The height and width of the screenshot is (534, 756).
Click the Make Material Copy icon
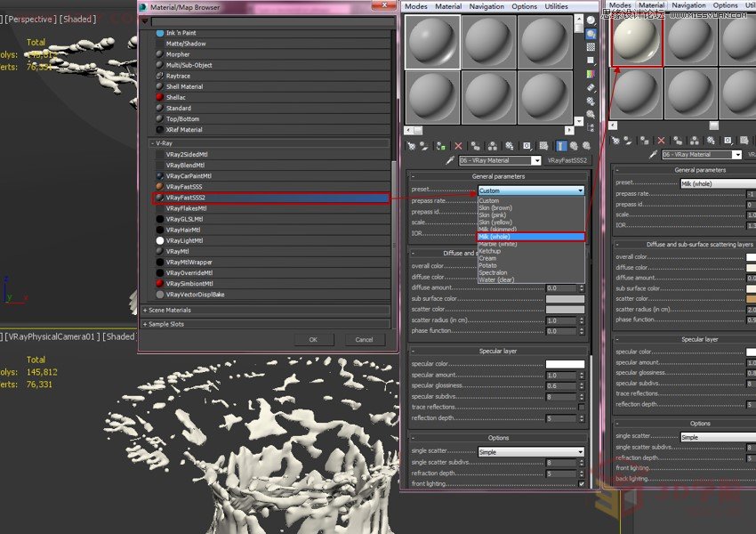point(474,146)
